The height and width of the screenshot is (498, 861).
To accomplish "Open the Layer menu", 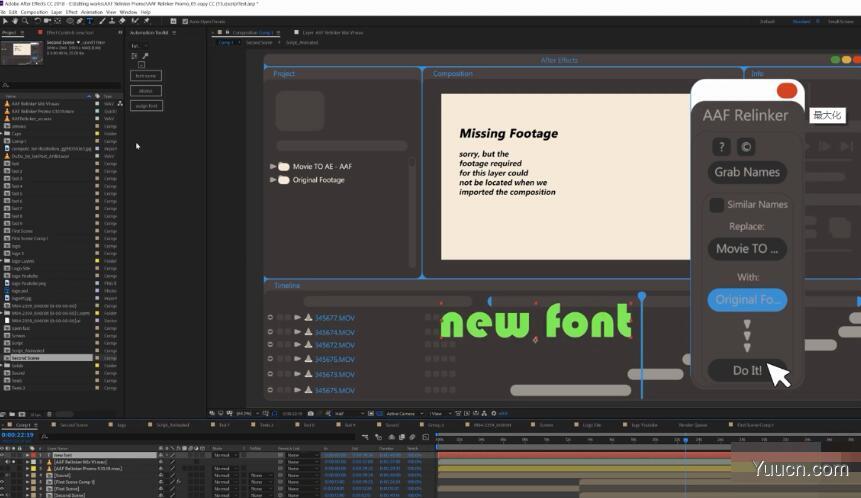I will (x=57, y=12).
